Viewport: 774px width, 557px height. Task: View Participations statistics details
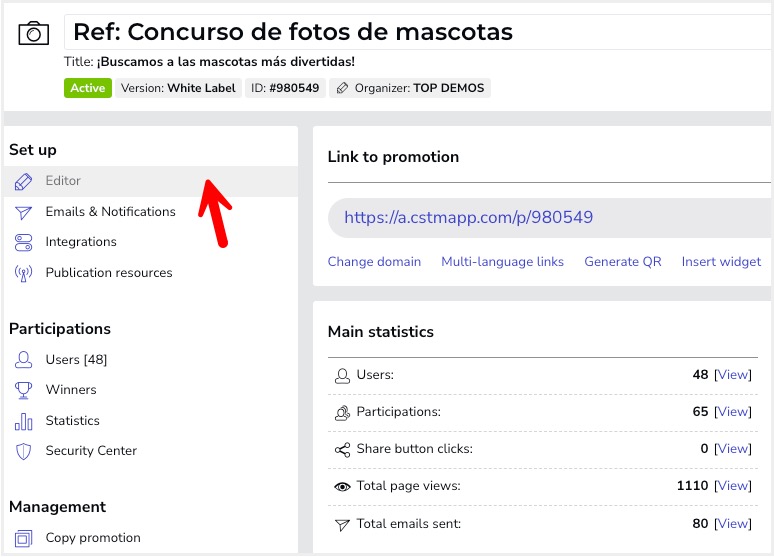tap(733, 412)
